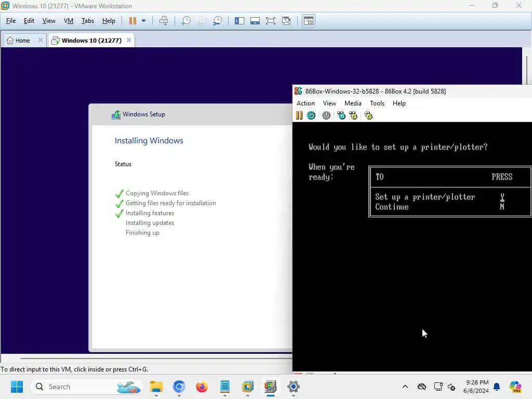The height and width of the screenshot is (399, 532).
Task: Send Ctrl+Alt+Del in 86Box toolbar
Action: click(341, 115)
